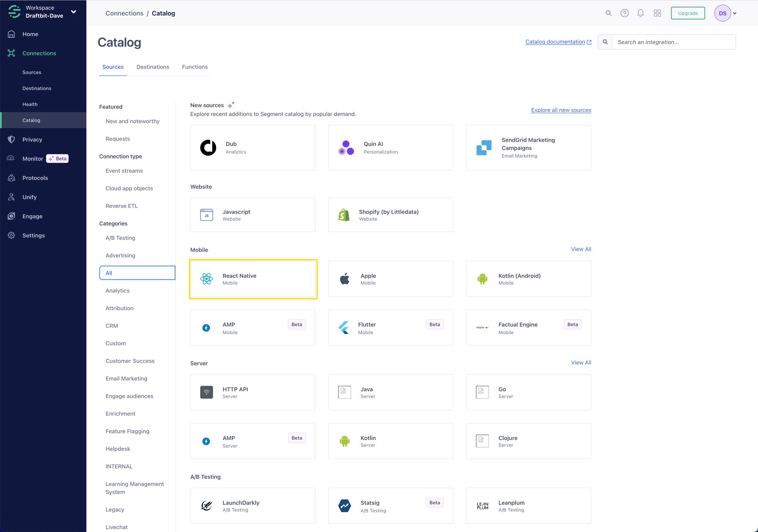Click the top bar search icon
758x532 pixels.
coord(609,13)
